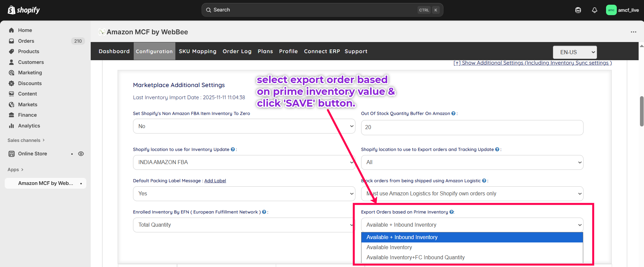Open the three-dot app options menu
The image size is (644, 267).
pos(633,32)
